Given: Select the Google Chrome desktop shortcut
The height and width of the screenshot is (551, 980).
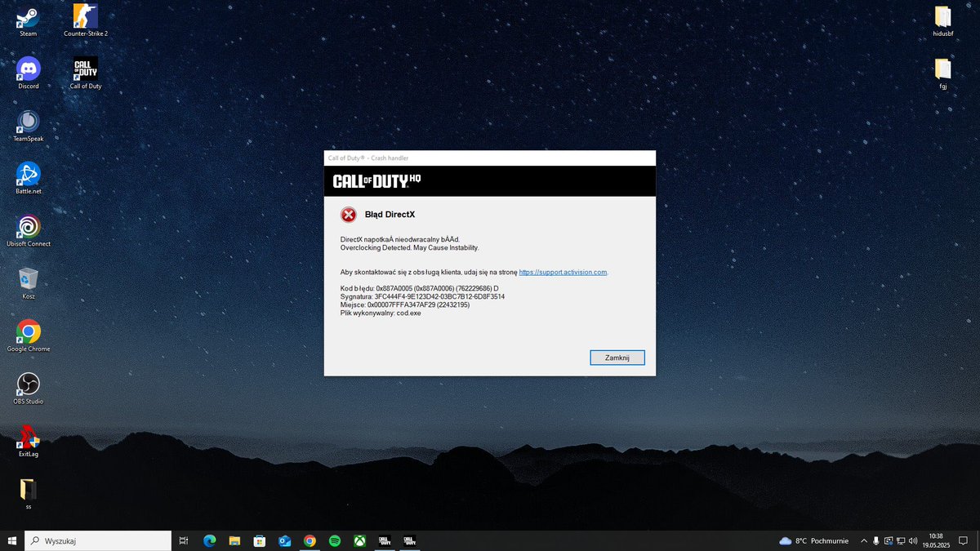Looking at the screenshot, I should tap(28, 335).
